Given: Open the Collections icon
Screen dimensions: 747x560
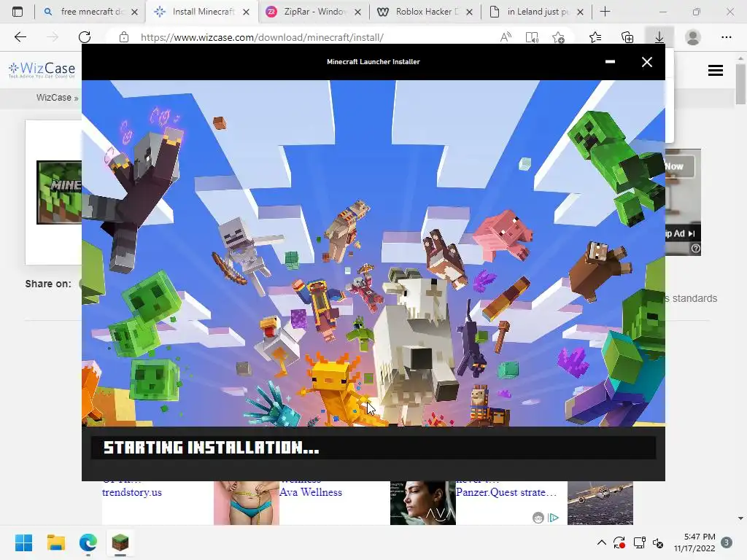Looking at the screenshot, I should click(627, 37).
